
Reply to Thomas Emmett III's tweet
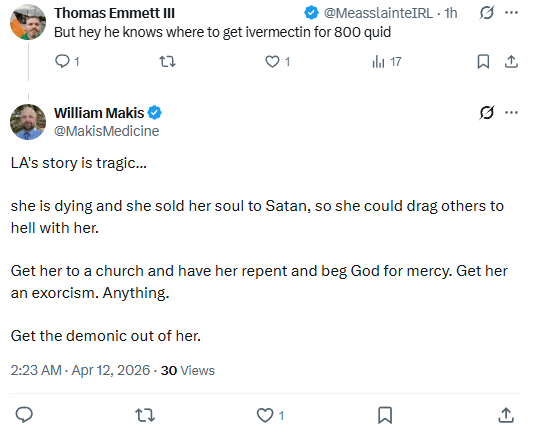[63, 62]
